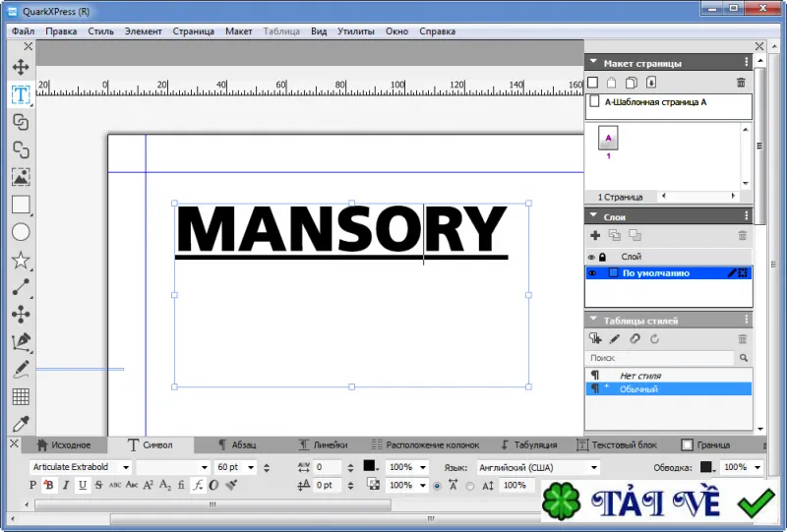Select the Text Content tool

21,94
